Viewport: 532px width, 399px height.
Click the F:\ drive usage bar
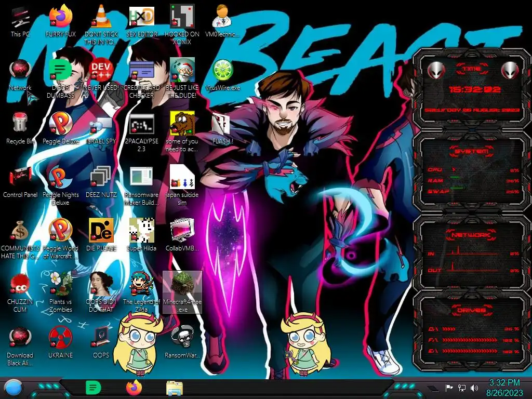(x=473, y=340)
